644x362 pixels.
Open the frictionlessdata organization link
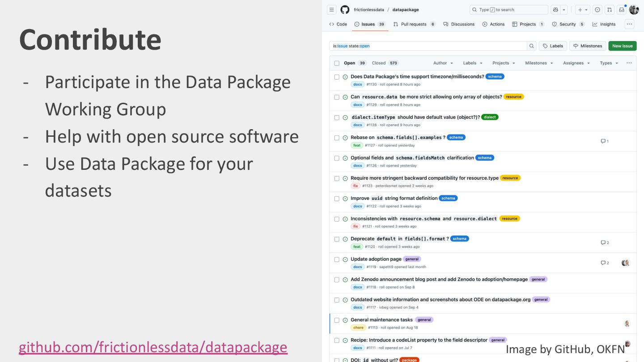click(x=369, y=9)
